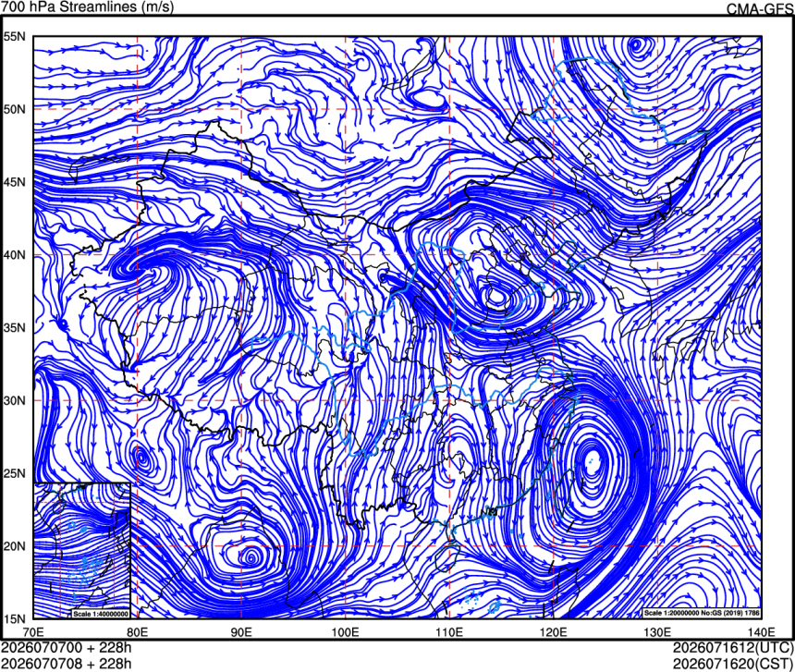Viewport: 795px width, 672px height.
Task: Click the South China Sea inset map
Action: point(82,551)
